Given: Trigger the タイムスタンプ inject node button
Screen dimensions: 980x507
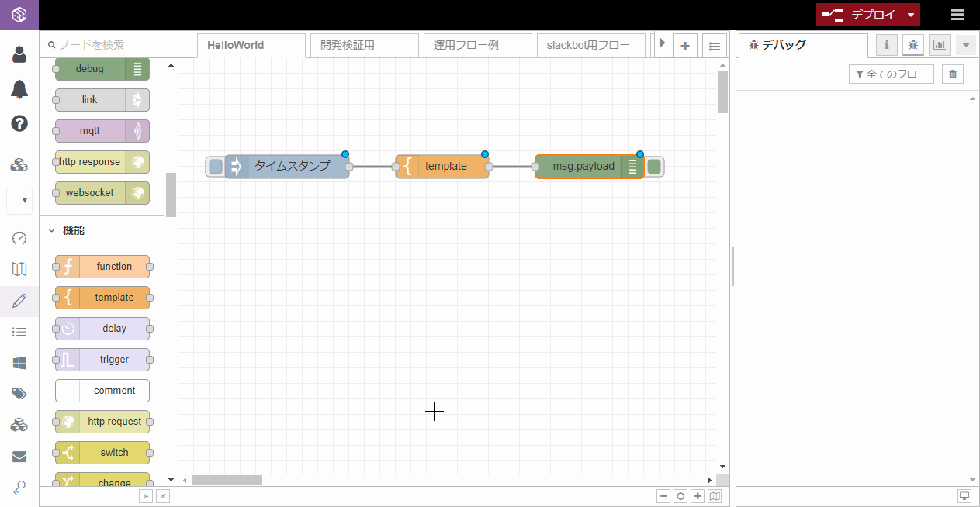Looking at the screenshot, I should 216,167.
